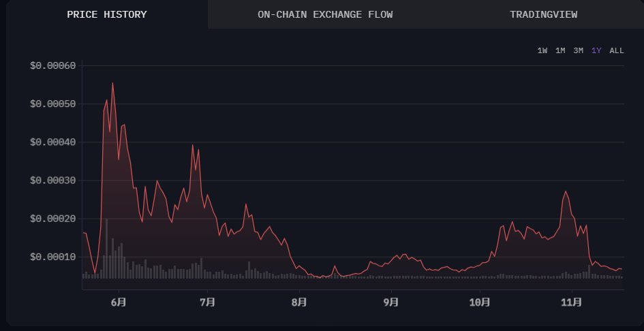Click the highest price peak on chart
This screenshot has width=644, height=331.
[112, 84]
